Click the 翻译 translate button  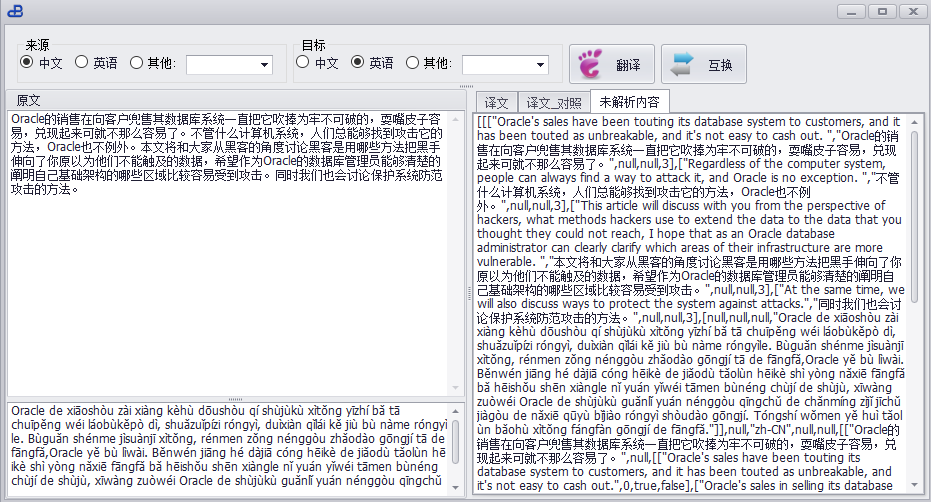click(612, 64)
